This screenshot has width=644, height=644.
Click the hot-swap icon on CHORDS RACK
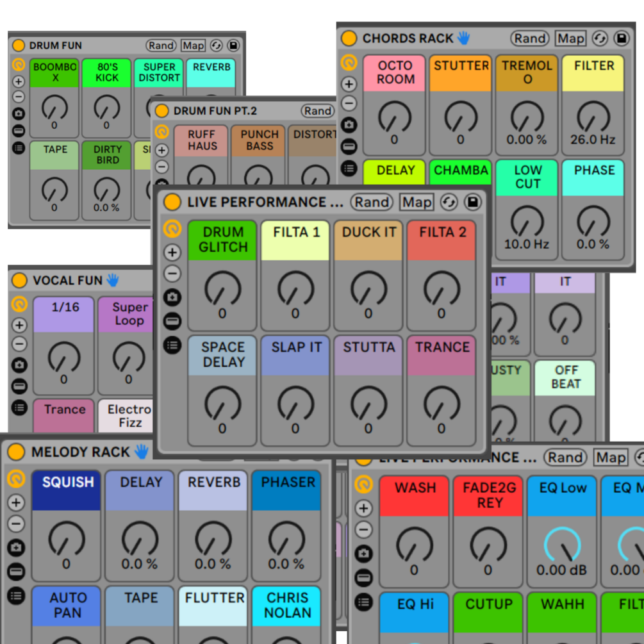pos(600,39)
